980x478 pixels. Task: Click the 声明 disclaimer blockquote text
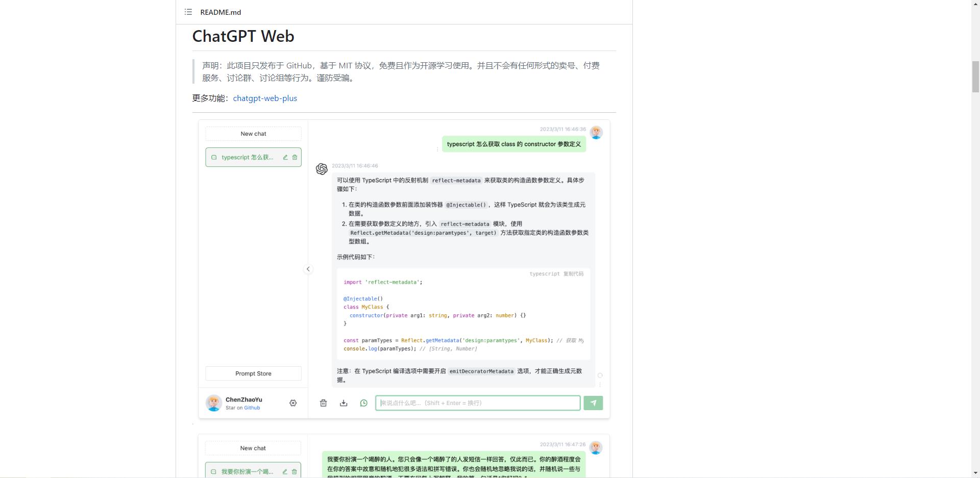pos(401,71)
